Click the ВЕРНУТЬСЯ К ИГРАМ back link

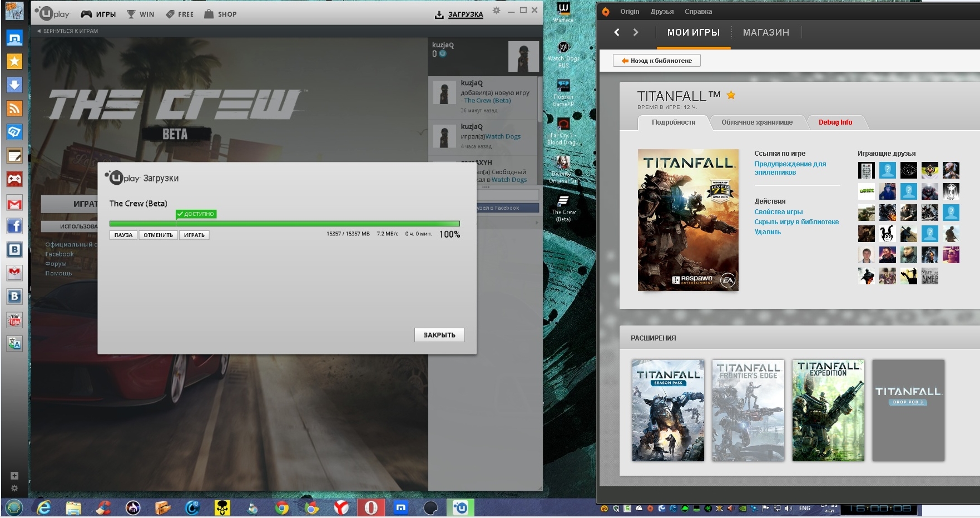click(x=67, y=31)
